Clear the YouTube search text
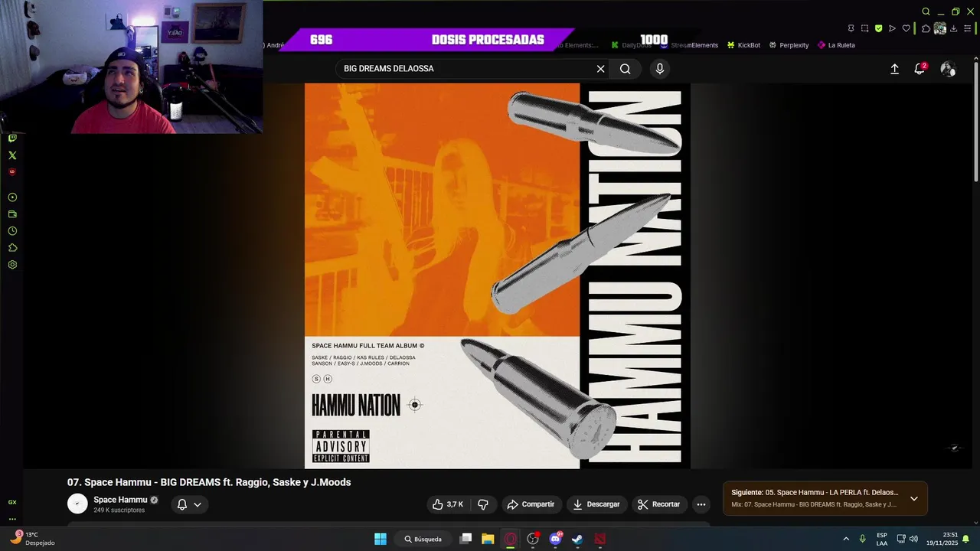This screenshot has height=551, width=980. click(600, 69)
